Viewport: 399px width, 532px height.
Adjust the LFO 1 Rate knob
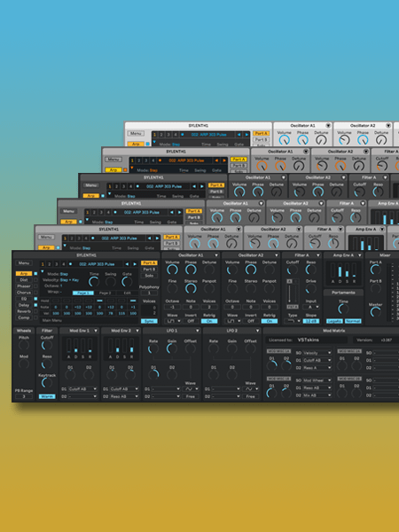153,348
